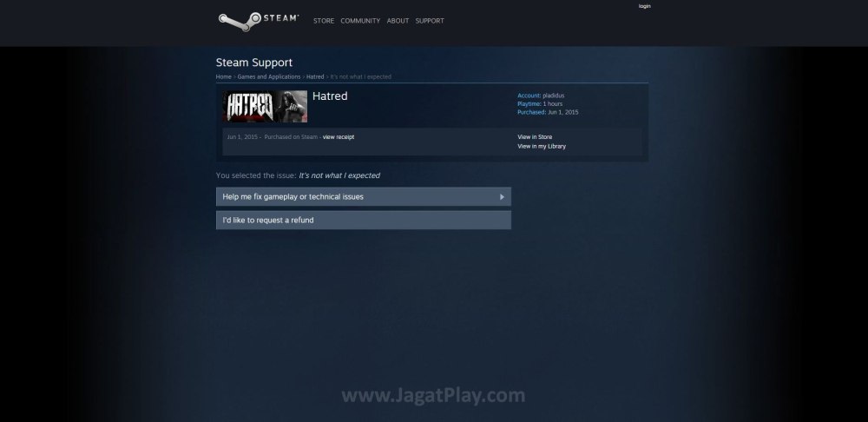
Task: Open the STORE menu
Action: tap(324, 21)
